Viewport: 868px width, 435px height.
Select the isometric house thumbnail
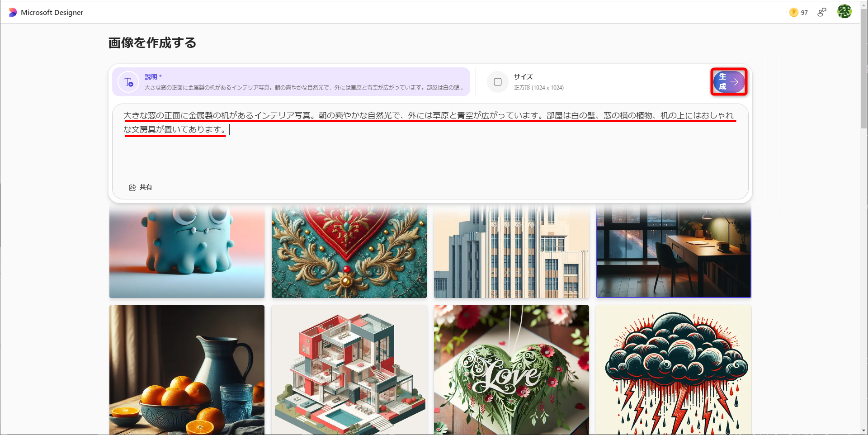(349, 370)
